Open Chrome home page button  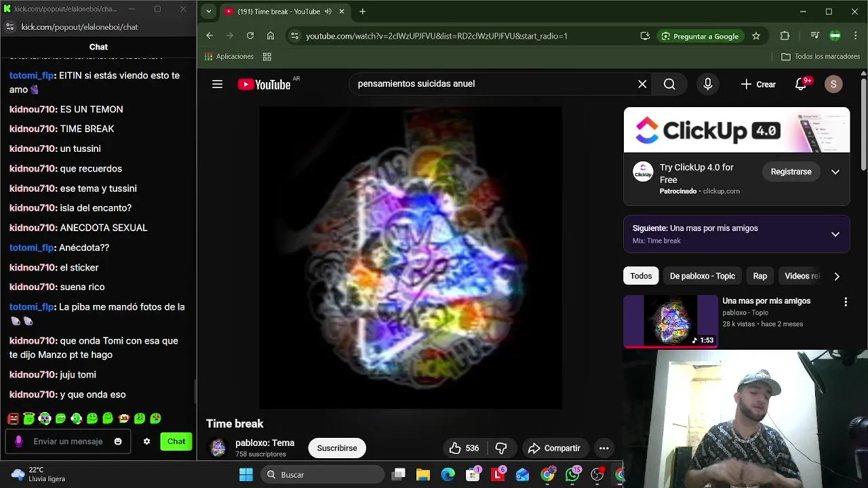coord(271,36)
